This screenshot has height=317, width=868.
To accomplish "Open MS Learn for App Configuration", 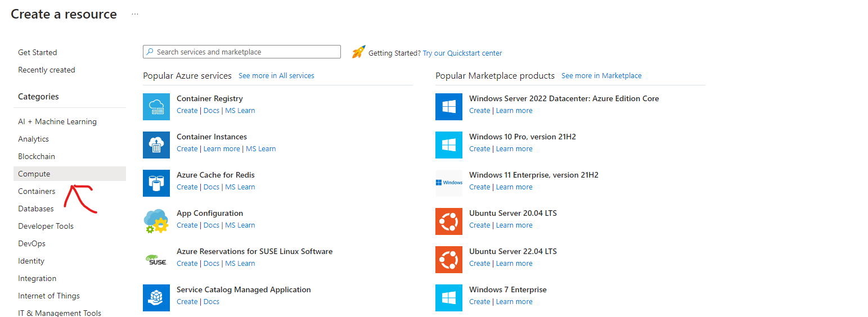I will 240,225.
